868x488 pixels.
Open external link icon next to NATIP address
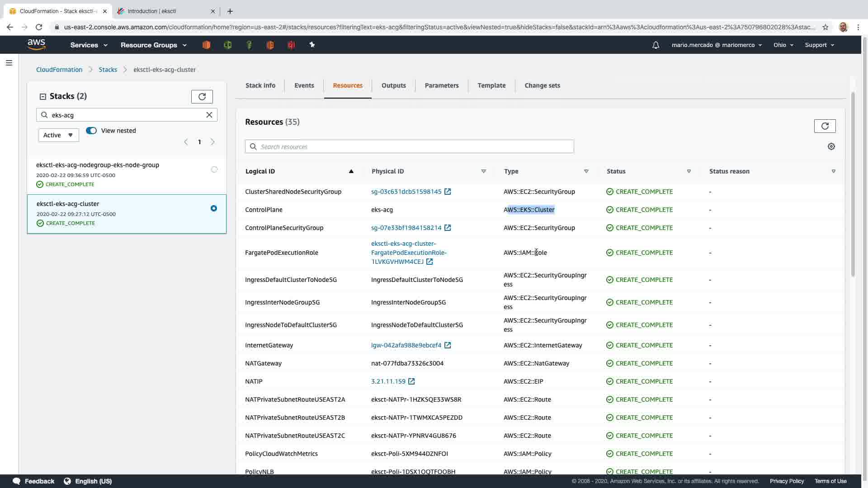pos(411,381)
